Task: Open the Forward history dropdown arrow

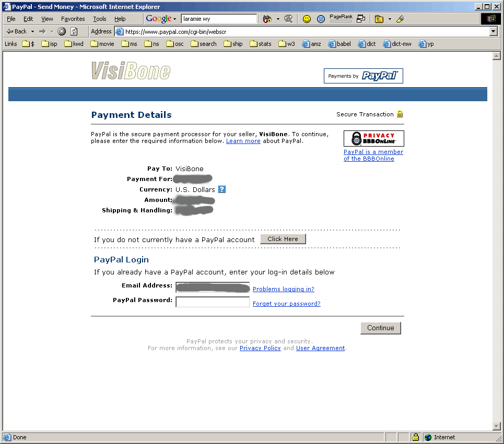Action: [x=52, y=31]
